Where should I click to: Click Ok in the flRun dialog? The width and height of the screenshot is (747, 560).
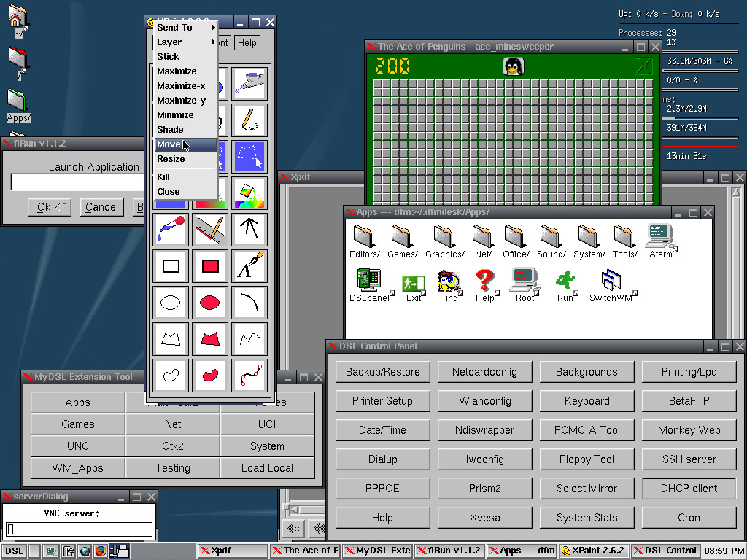[x=50, y=207]
